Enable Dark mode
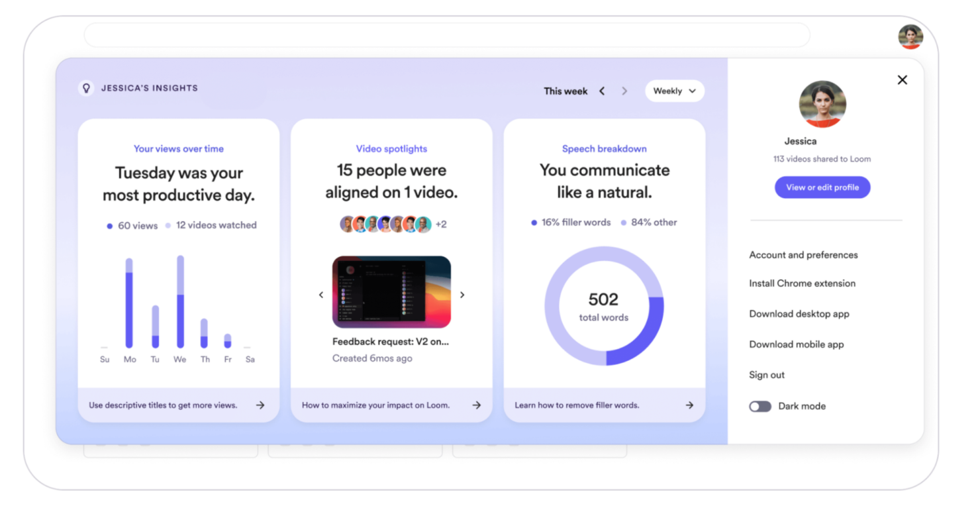Screen dimensions: 980x508 coord(760,406)
